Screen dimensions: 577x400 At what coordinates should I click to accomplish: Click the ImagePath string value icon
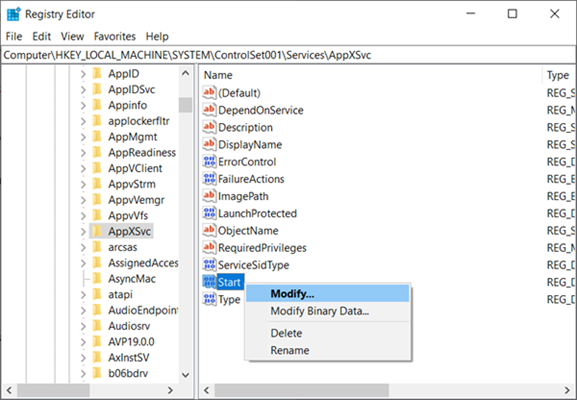click(x=209, y=196)
